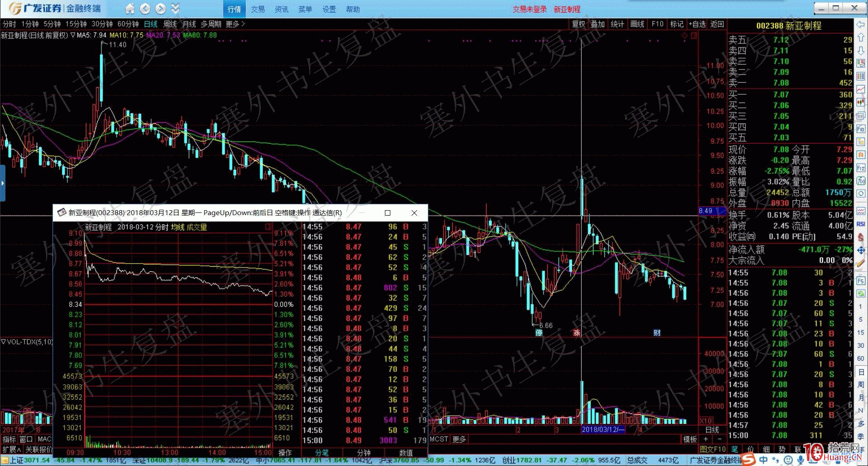Open the quote table grid sidebar icon
This screenshot has height=466, width=868.
[861, 76]
